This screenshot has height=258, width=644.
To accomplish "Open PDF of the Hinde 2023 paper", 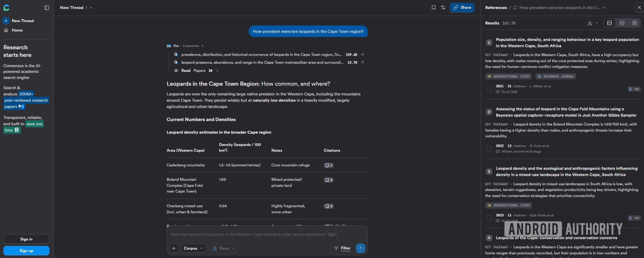I will [634, 218].
